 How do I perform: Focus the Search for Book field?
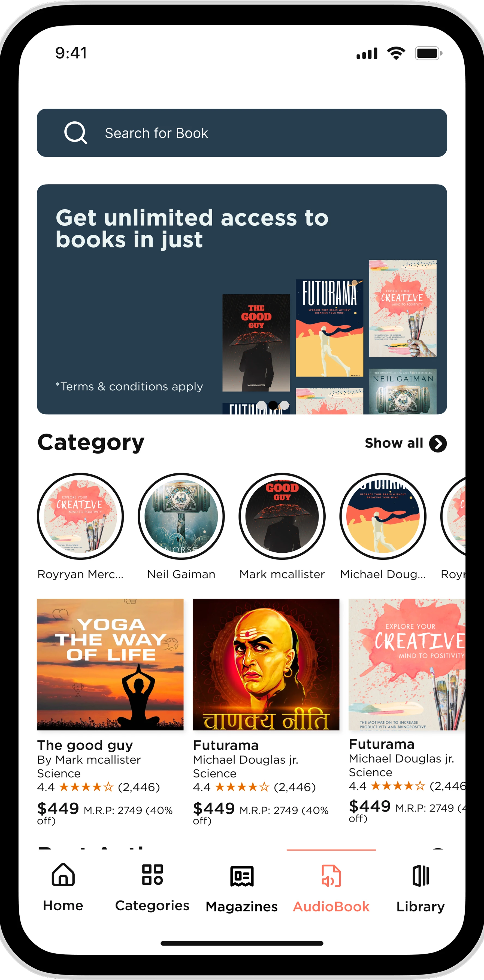pos(242,133)
